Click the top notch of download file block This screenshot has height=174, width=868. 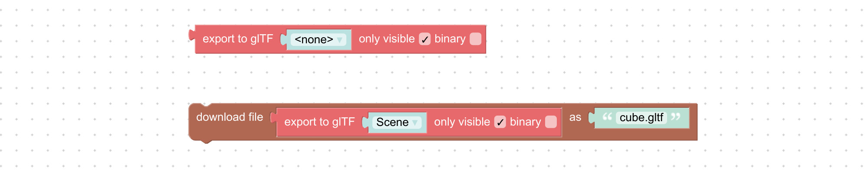tap(207, 105)
